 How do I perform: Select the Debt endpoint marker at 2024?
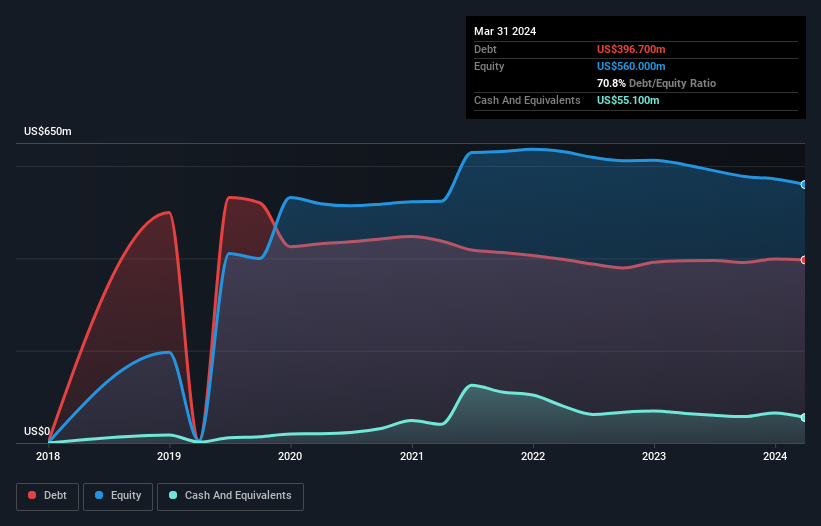tap(804, 260)
